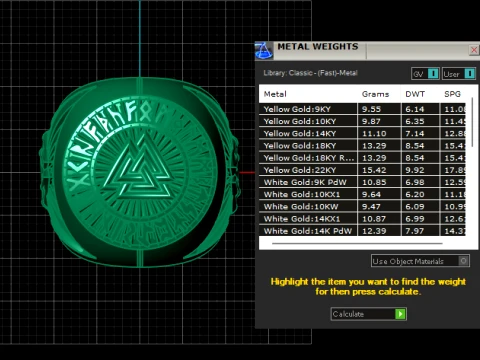The image size is (480, 360).
Task: Click the 9.92 DWT value
Action: point(415,170)
